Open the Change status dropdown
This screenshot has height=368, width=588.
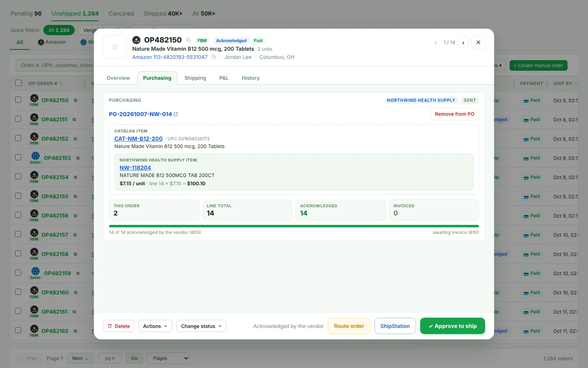pos(201,326)
